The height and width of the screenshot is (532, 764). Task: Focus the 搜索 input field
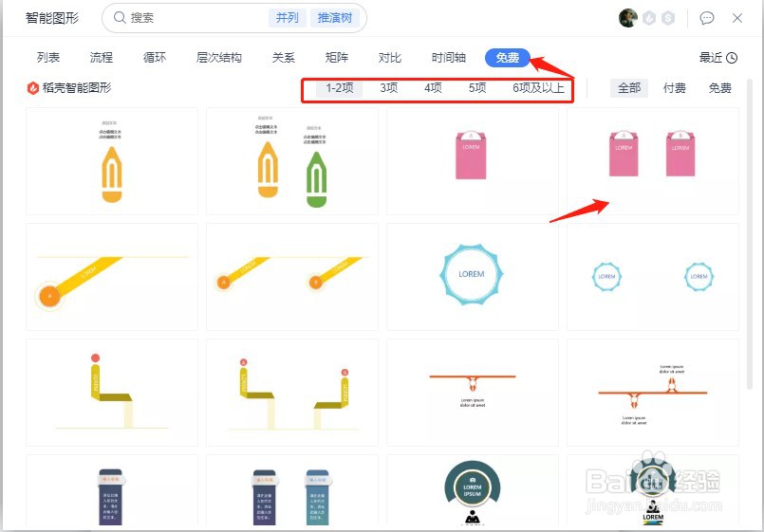pos(233,18)
